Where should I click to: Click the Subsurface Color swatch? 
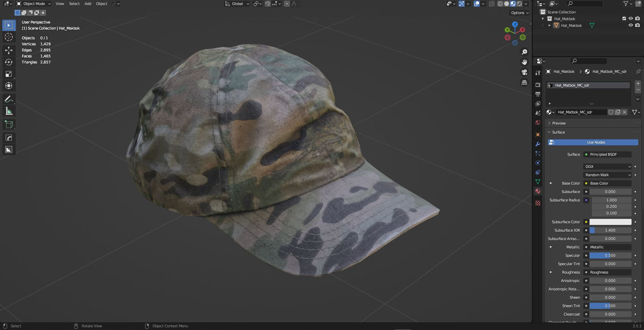coord(611,221)
